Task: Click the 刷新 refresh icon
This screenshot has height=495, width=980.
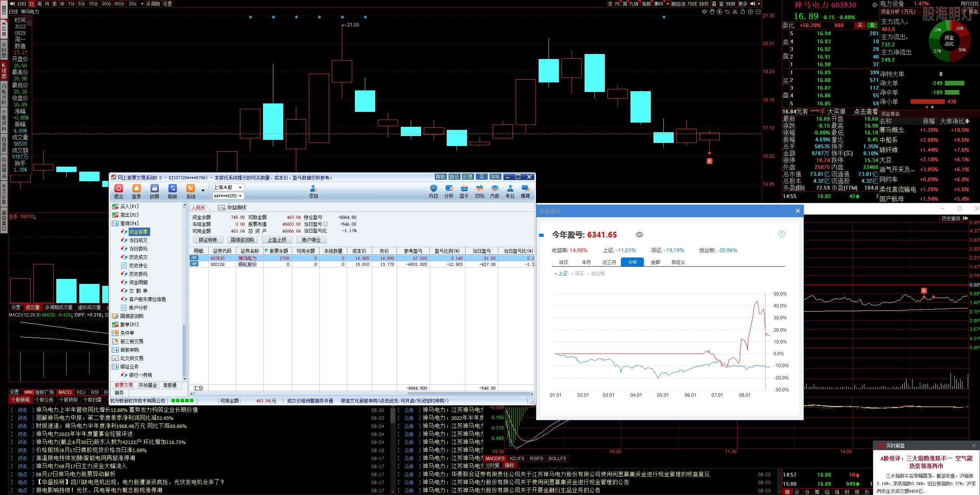Action: click(x=173, y=191)
